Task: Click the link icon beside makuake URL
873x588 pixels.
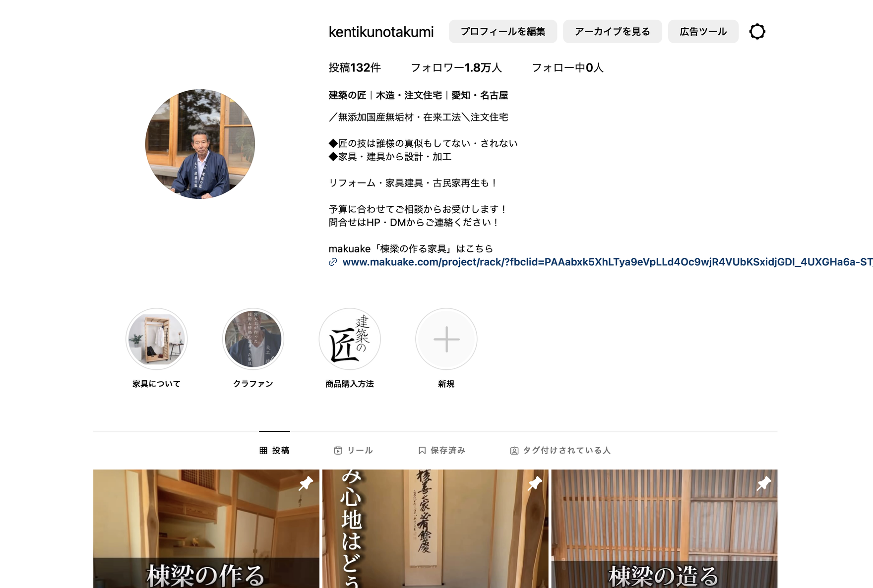Action: point(333,262)
